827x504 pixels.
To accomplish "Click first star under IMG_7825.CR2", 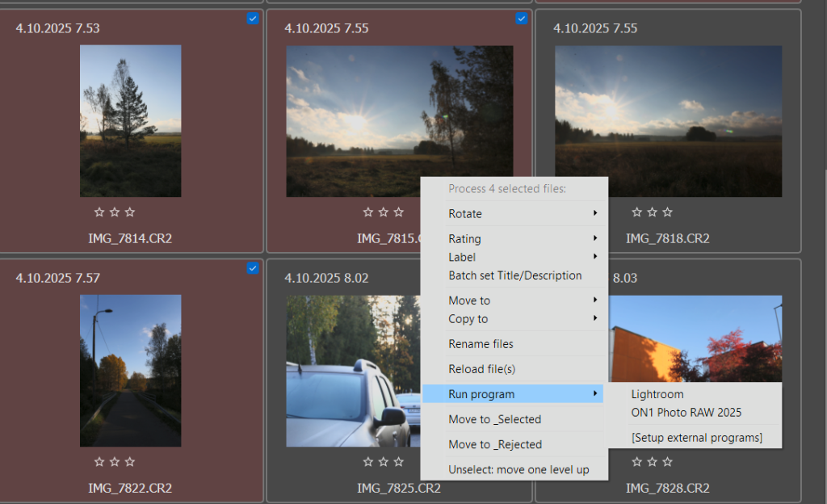I will [368, 462].
